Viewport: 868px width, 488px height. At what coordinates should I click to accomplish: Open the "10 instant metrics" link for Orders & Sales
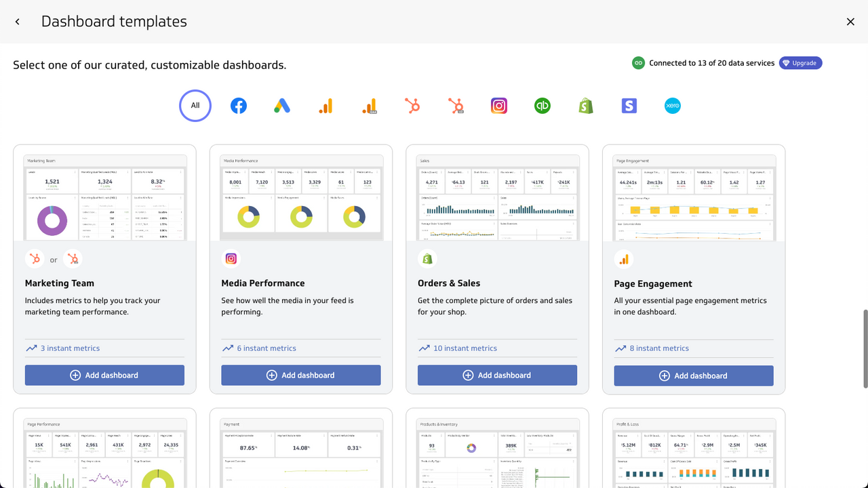point(463,348)
